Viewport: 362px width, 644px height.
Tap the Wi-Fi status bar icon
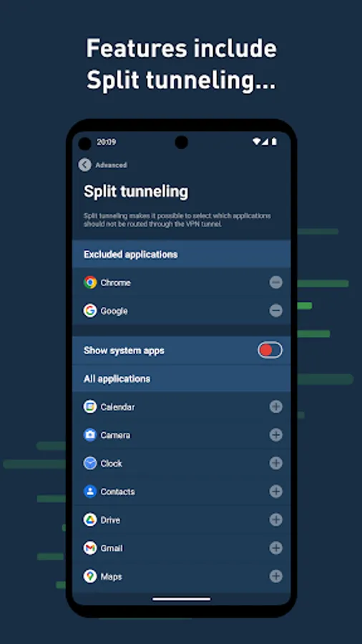coord(257,142)
